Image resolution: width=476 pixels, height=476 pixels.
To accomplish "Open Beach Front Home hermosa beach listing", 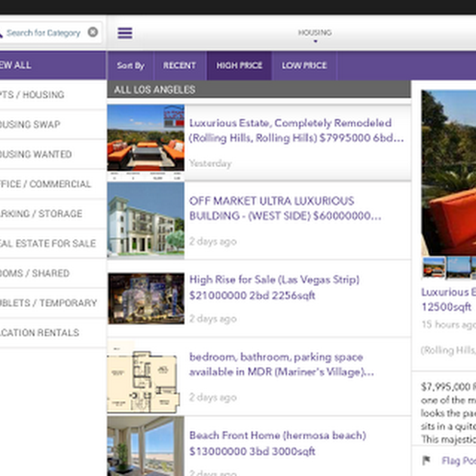I will click(277, 443).
